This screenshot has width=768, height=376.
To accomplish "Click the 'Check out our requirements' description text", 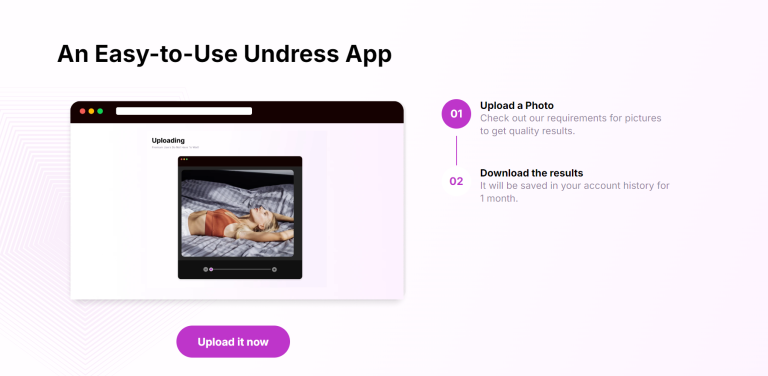I will click(571, 124).
